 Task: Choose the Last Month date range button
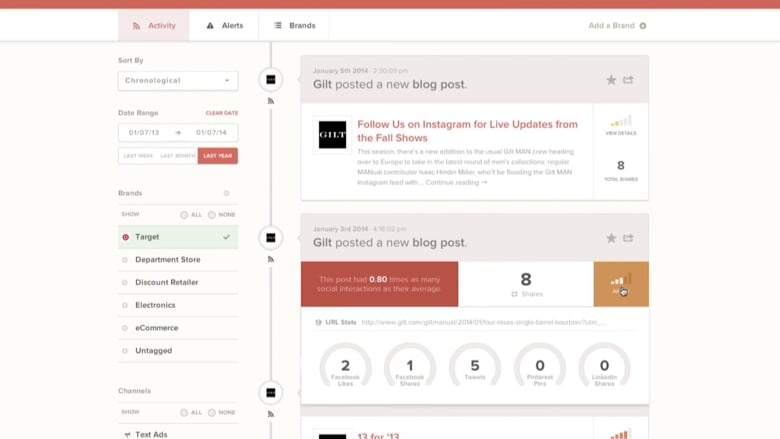tap(178, 156)
